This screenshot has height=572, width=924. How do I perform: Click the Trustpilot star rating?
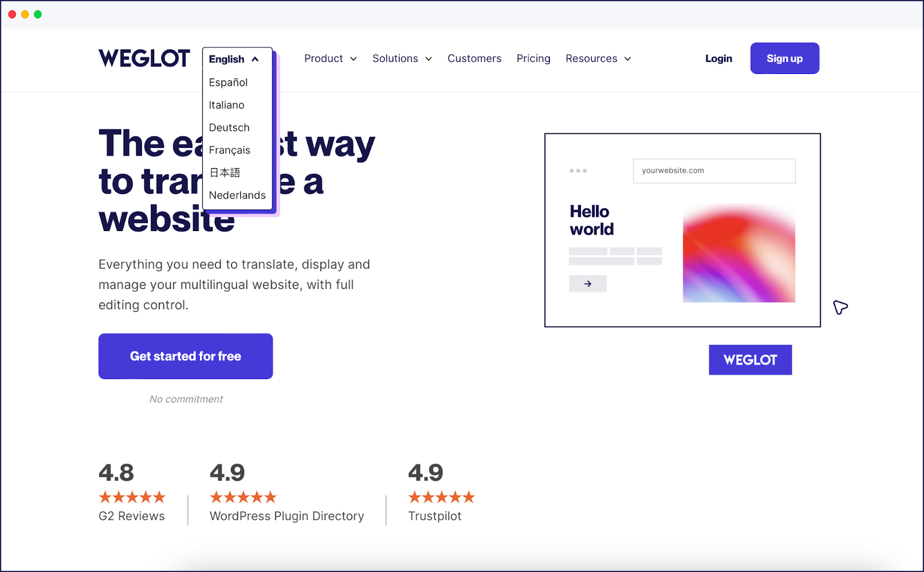coord(441,496)
